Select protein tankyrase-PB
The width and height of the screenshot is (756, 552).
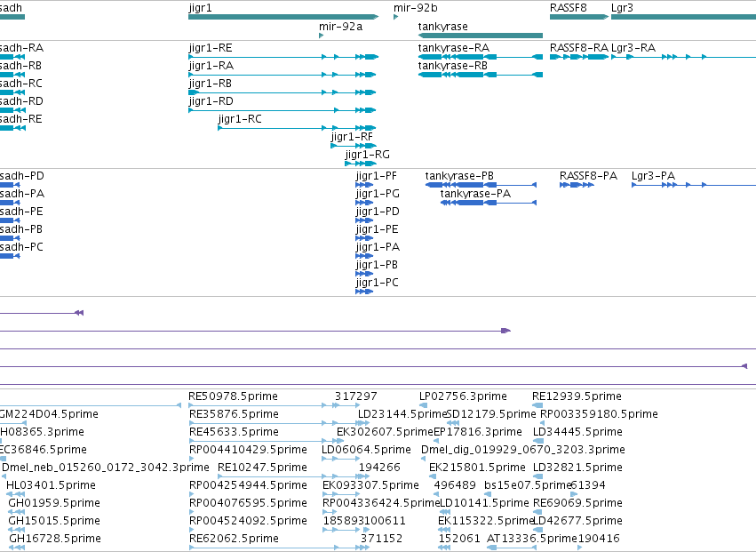[481, 185]
